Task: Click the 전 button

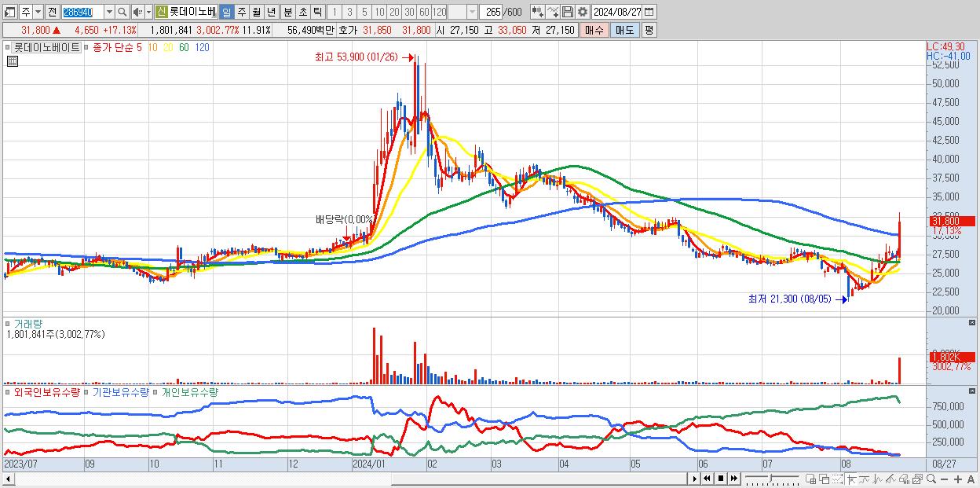Action: pos(52,12)
